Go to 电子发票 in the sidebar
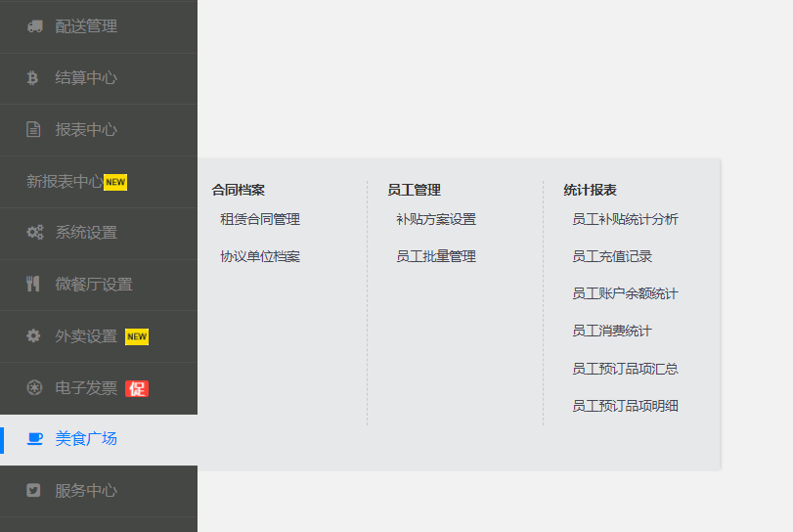Viewport: 793px width, 532px height. tap(99, 388)
